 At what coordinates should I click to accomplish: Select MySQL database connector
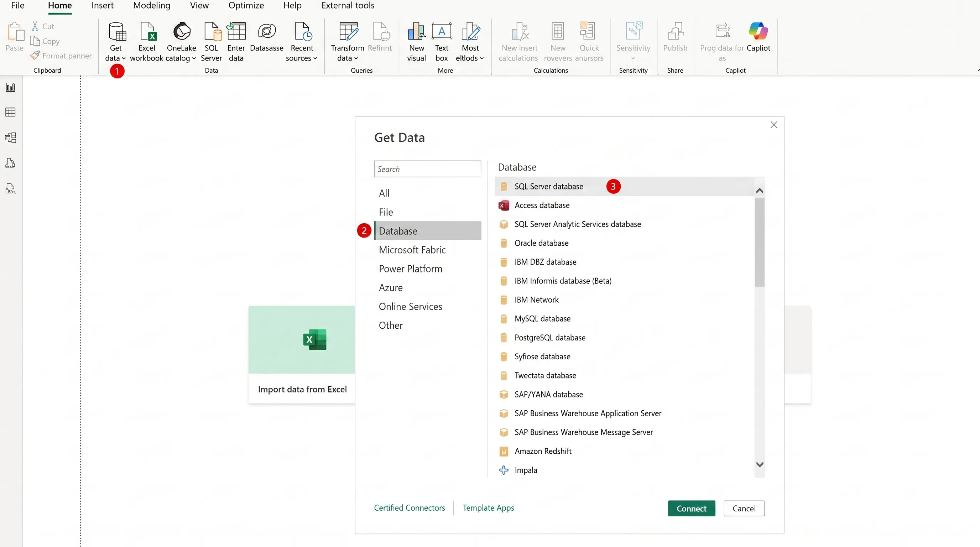[625, 319]
